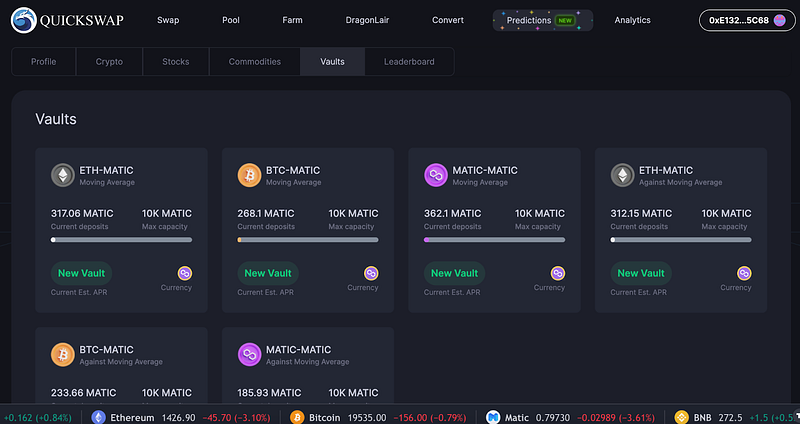
Task: Click the -0.02989 (-3.61%) Matic change text
Action: 614,418
